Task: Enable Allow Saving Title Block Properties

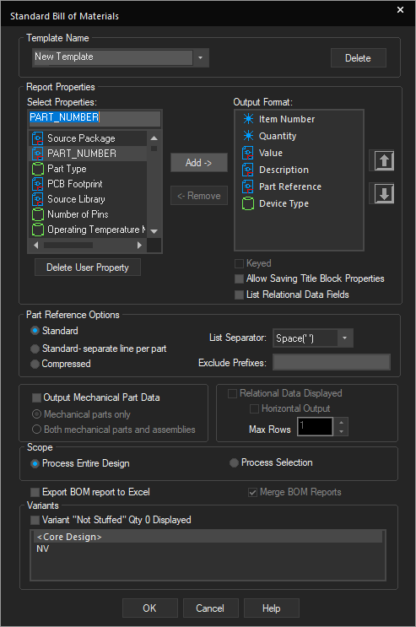Action: click(x=239, y=279)
